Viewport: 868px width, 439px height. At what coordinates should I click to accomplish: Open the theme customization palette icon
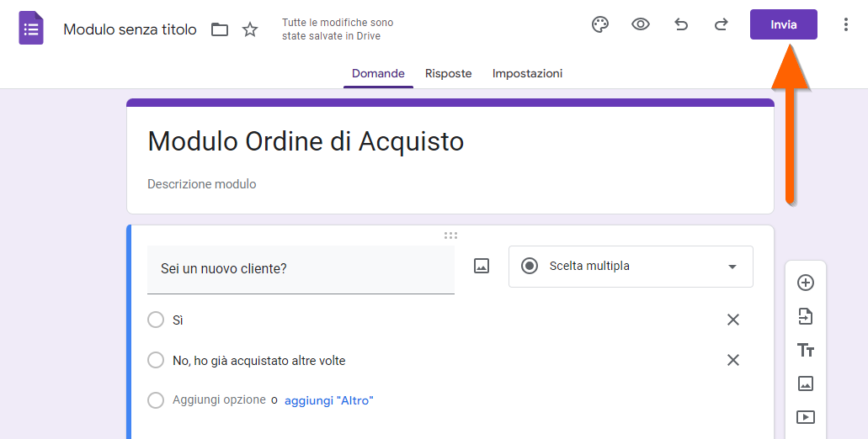pos(600,24)
